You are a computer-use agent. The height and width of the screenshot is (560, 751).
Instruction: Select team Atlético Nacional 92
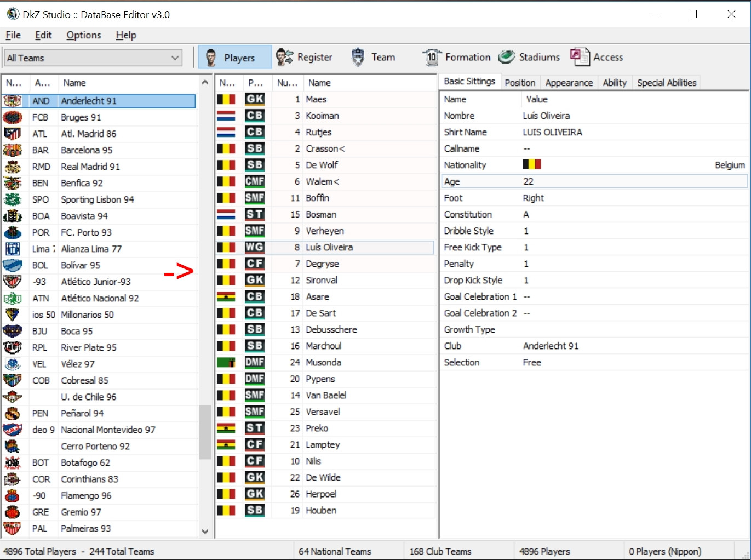(x=100, y=298)
